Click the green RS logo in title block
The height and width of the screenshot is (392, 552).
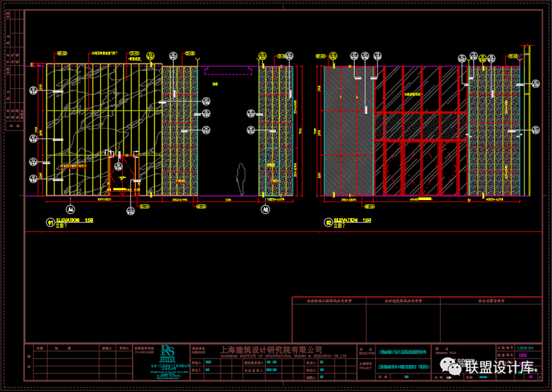[168, 353]
